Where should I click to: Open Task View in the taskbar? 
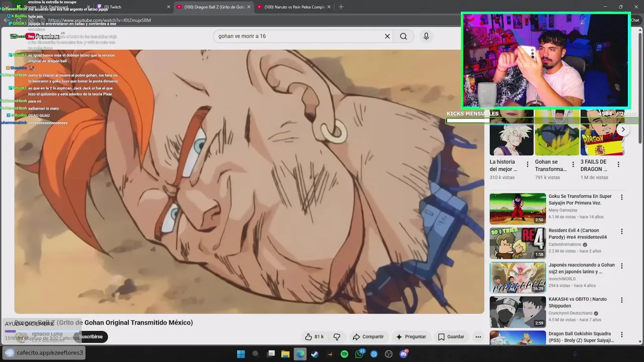(x=271, y=354)
